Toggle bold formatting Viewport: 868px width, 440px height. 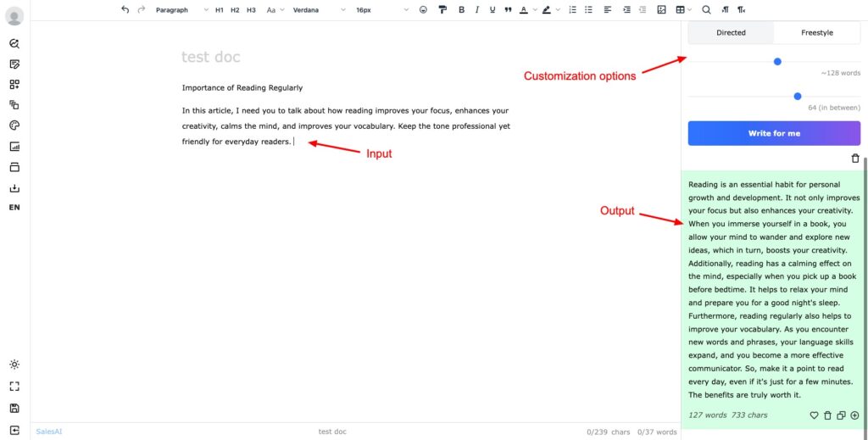pos(462,10)
